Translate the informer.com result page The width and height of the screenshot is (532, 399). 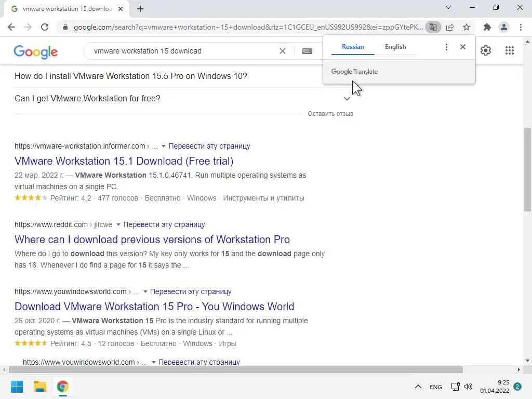point(209,146)
